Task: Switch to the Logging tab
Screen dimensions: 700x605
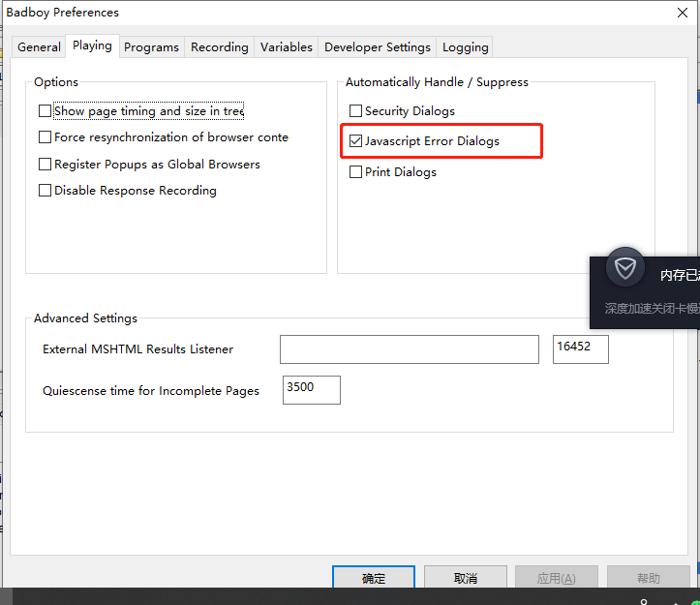Action: point(465,46)
